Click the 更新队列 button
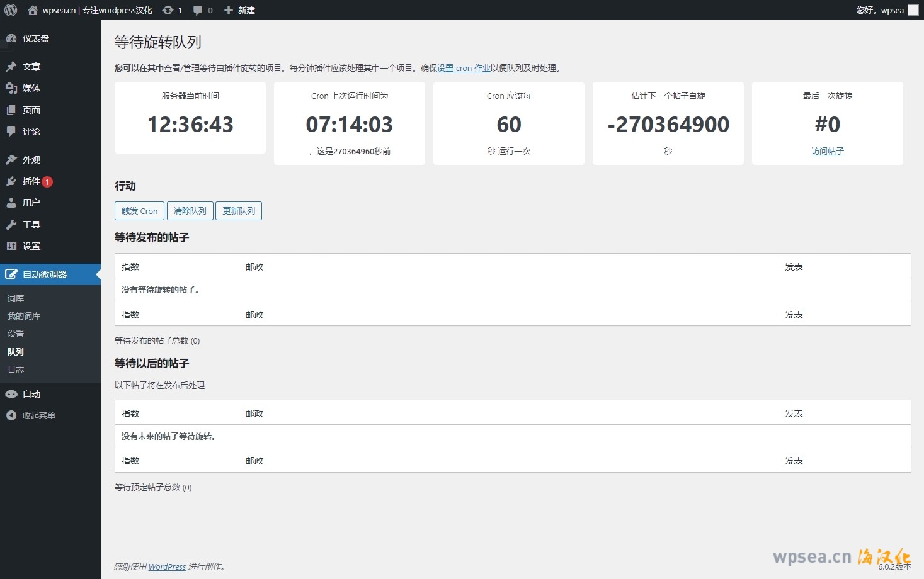Screen dimensions: 924x579 coord(239,211)
